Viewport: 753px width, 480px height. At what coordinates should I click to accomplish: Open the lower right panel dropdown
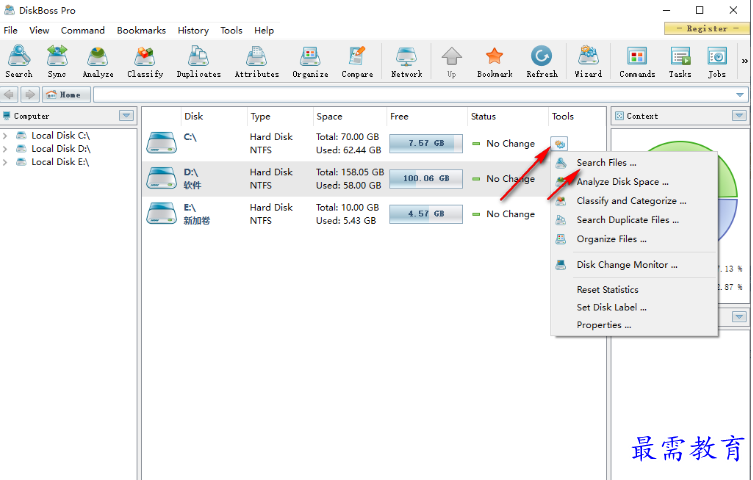click(739, 317)
